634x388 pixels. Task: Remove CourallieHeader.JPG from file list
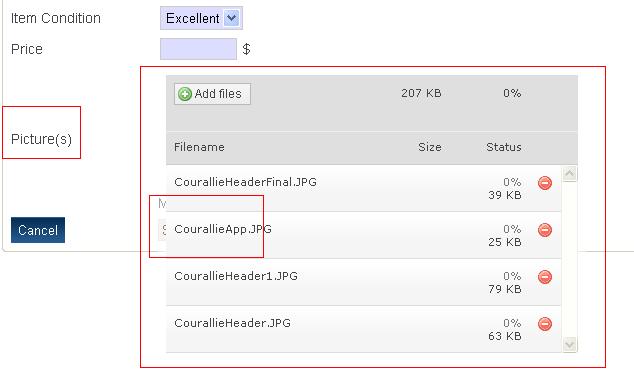coord(545,323)
